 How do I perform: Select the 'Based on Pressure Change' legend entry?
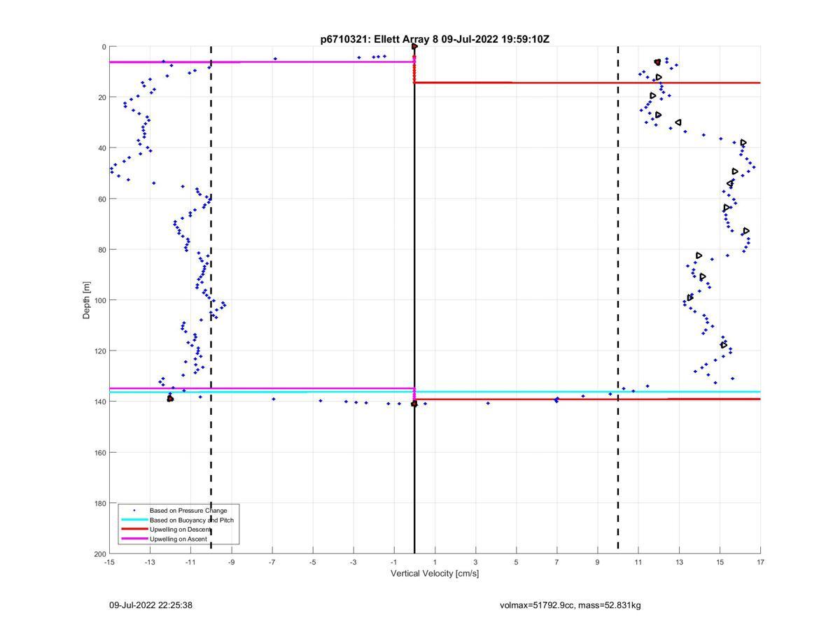tap(188, 510)
